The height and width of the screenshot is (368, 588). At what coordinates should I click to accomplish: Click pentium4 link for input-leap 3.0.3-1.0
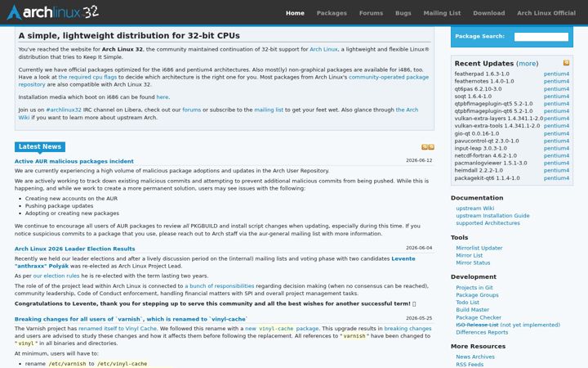click(556, 148)
